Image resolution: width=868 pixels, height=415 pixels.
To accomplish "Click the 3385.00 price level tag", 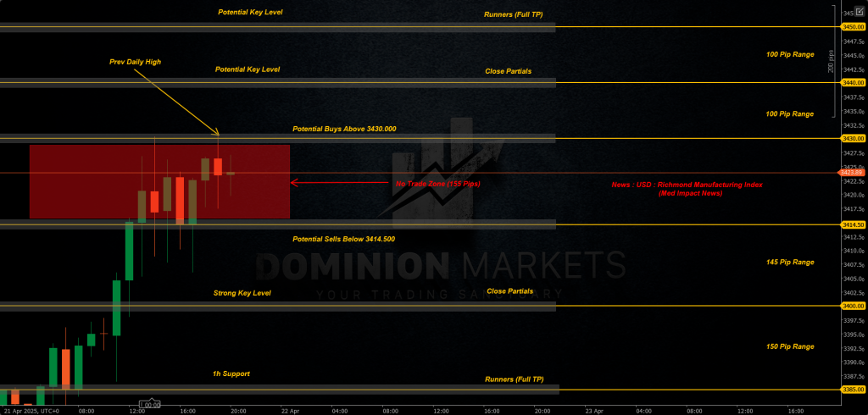I will (853, 390).
